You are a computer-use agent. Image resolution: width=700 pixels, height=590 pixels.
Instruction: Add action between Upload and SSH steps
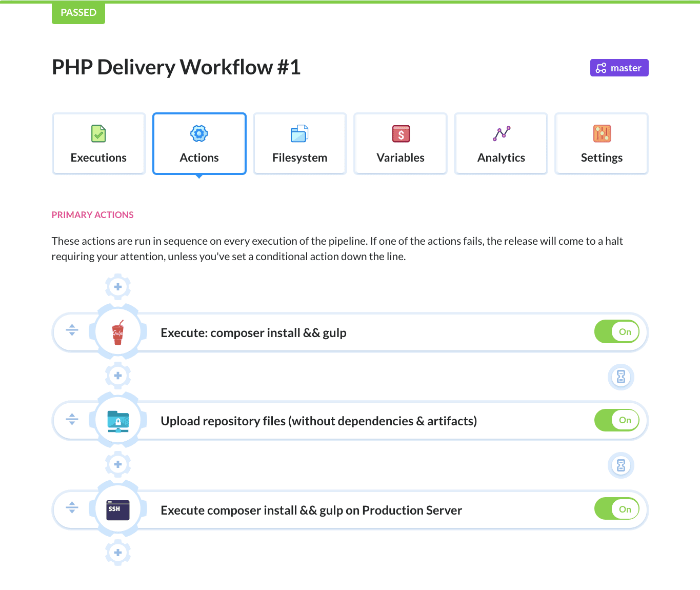pos(118,464)
